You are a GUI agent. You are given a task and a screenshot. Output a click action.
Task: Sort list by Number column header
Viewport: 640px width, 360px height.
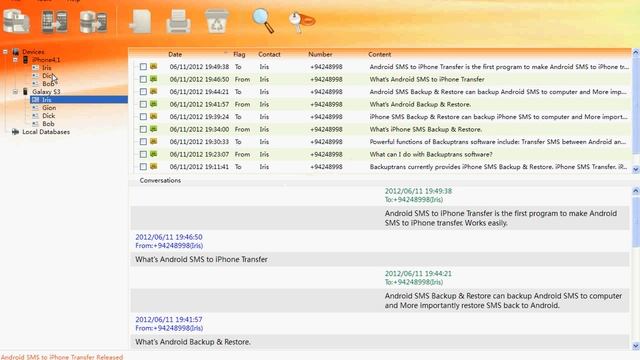pos(320,54)
